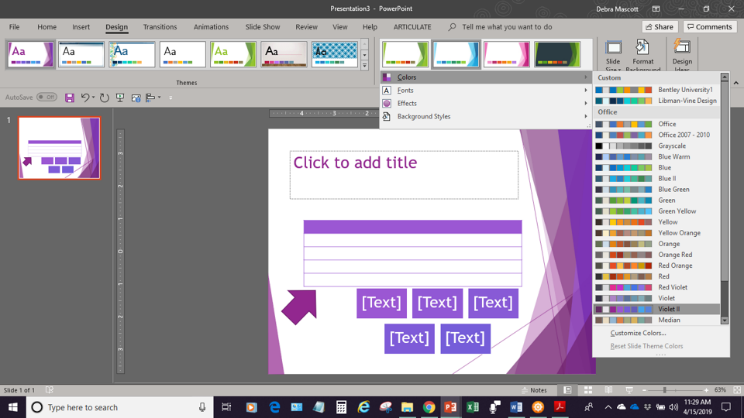The image size is (744, 418).
Task: Click the Save icon in quick access toolbar
Action: click(70, 98)
